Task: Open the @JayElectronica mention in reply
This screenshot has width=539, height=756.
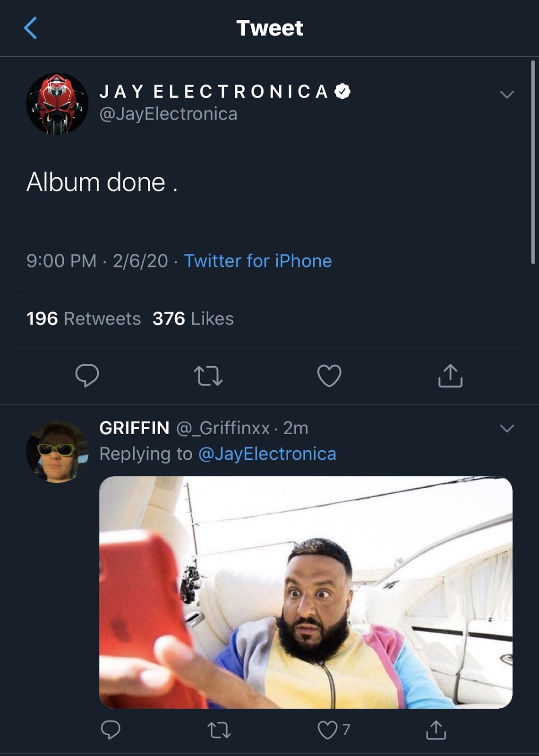Action: coord(267,454)
